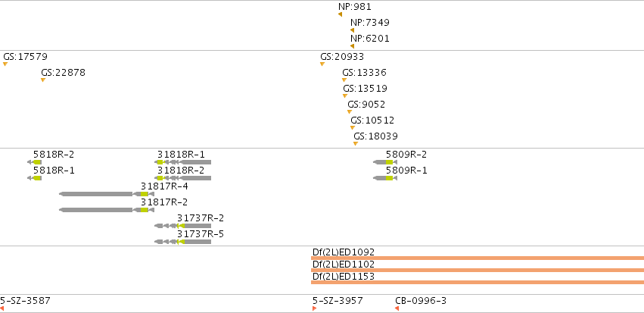The height and width of the screenshot is (313, 644).
Task: Click the GS:13519 triangle marker
Action: click(345, 95)
